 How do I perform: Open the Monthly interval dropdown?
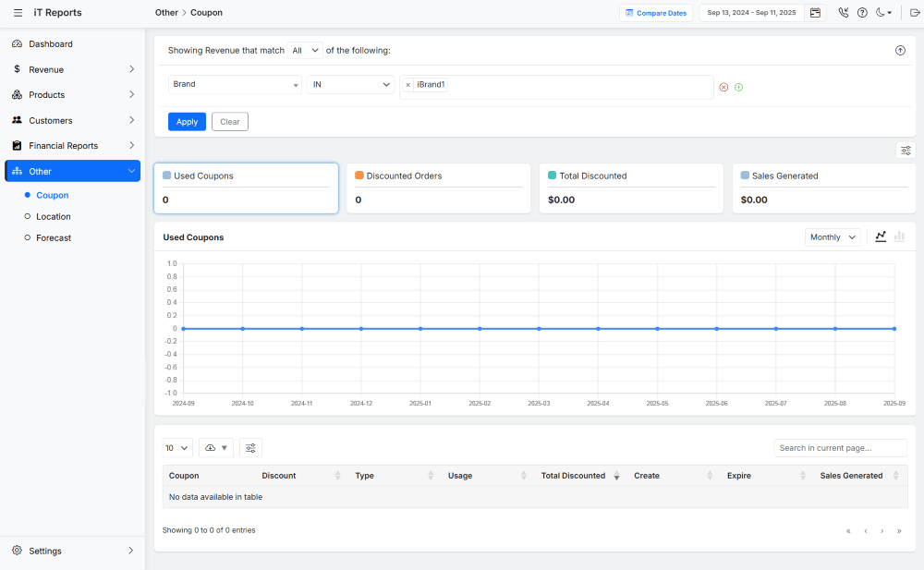[x=831, y=236]
